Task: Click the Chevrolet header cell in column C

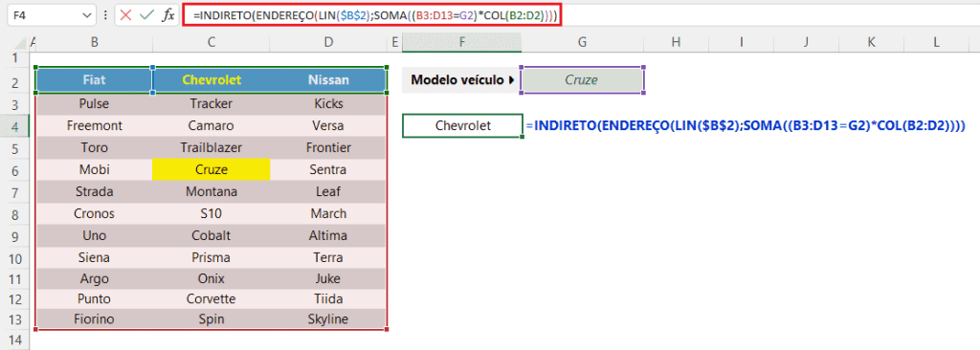Action: pos(212,80)
